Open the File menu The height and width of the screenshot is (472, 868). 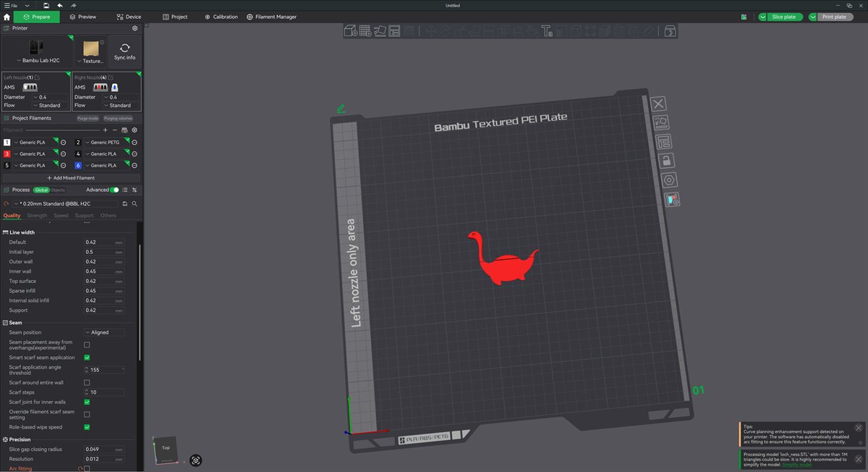[12, 5]
